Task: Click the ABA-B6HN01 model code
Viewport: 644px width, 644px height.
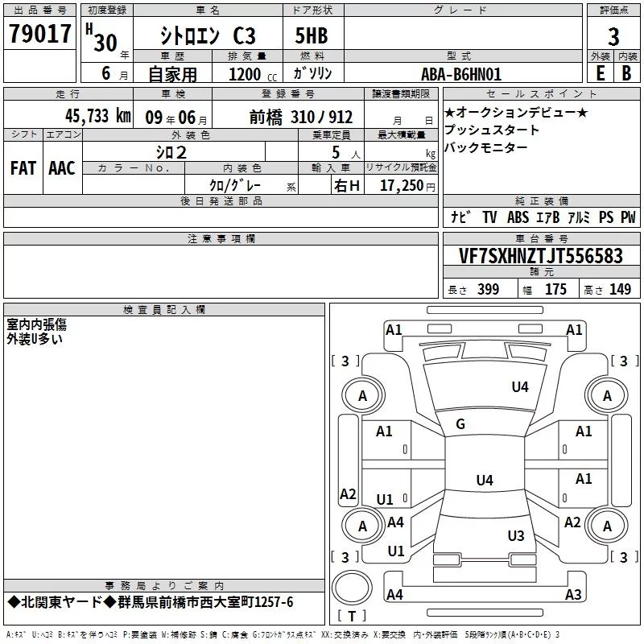Action: point(461,73)
